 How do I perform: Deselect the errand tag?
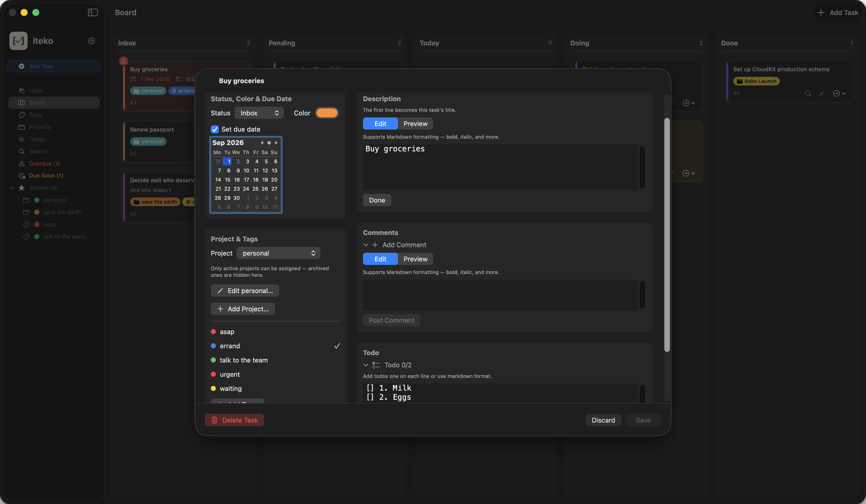(275, 346)
